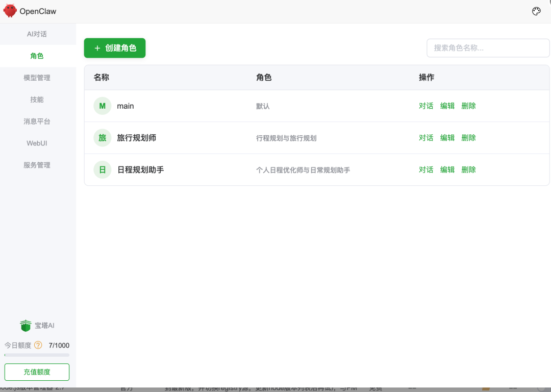
Task: Switch to the AI对话 section
Action: click(37, 34)
